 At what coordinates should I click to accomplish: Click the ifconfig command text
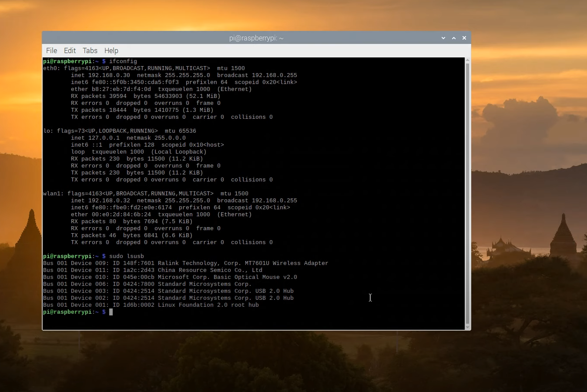(123, 61)
